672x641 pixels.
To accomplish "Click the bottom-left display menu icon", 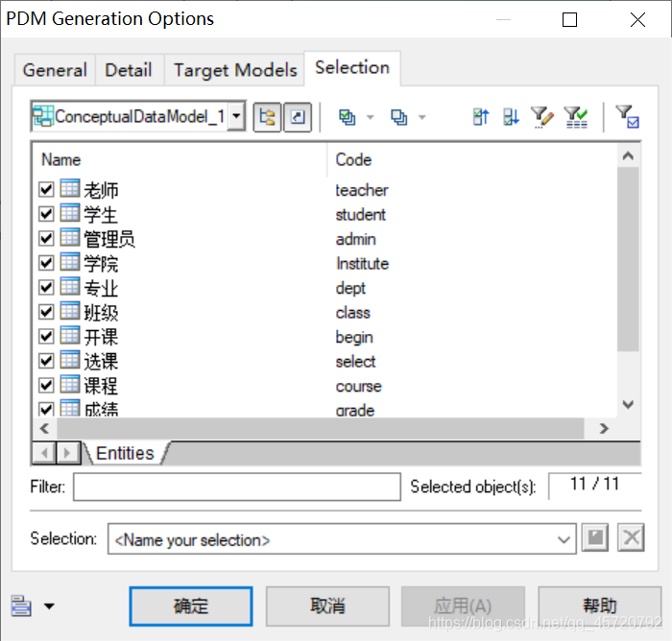I will click(x=21, y=605).
